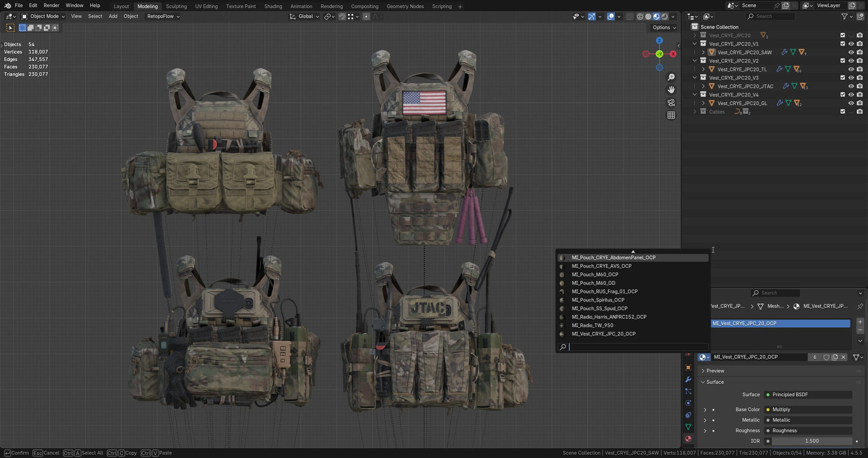Image resolution: width=868 pixels, height=458 pixels.
Task: Toggle the Vest_CRYE_JPC20_V1 collection checkbox
Action: point(842,43)
